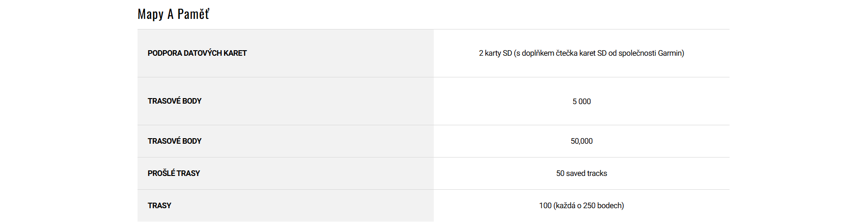Click the "Mapy A Paměť" section heading
The width and height of the screenshot is (868, 222).
[x=173, y=14]
